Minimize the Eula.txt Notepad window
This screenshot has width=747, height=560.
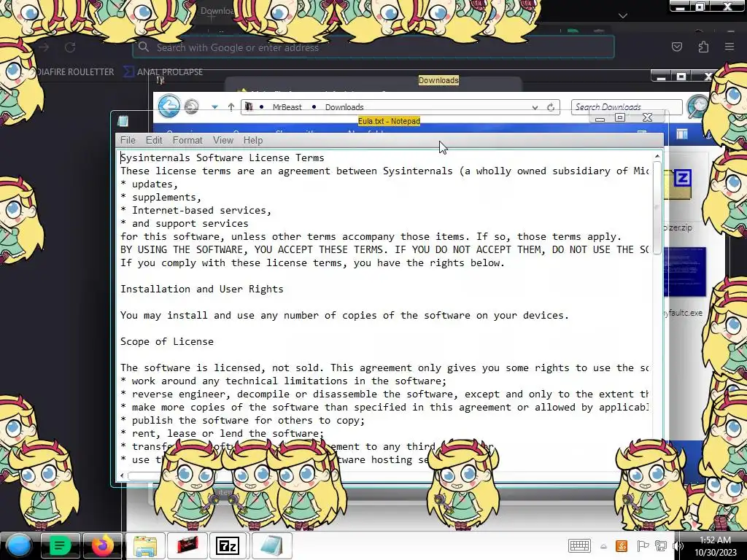coord(600,117)
